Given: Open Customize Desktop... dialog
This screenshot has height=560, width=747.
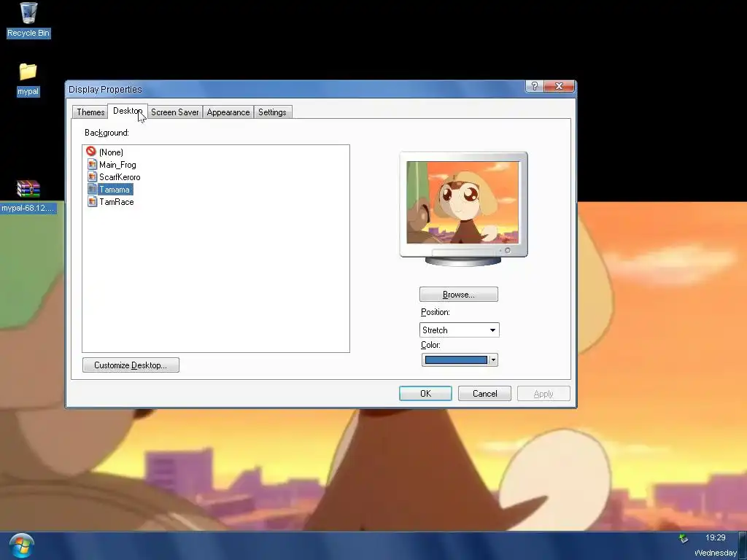Looking at the screenshot, I should pyautogui.click(x=131, y=365).
